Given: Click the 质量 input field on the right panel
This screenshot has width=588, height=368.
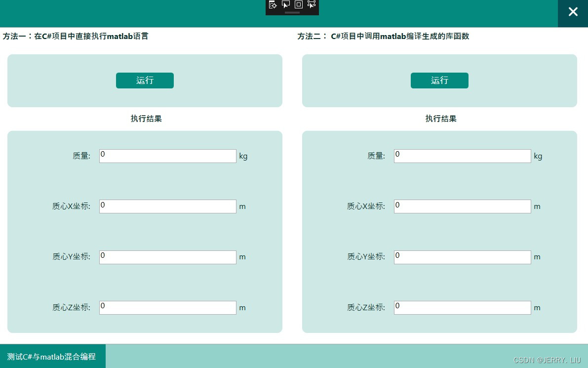Looking at the screenshot, I should [x=462, y=156].
